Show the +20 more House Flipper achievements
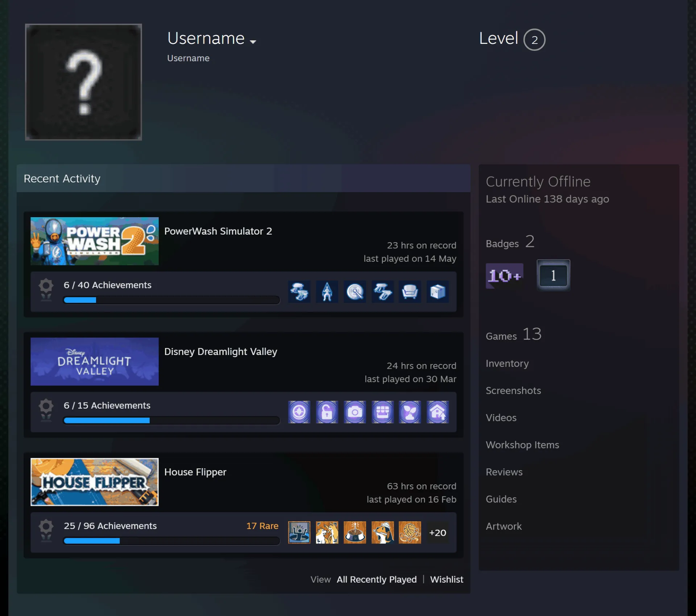 pyautogui.click(x=438, y=532)
